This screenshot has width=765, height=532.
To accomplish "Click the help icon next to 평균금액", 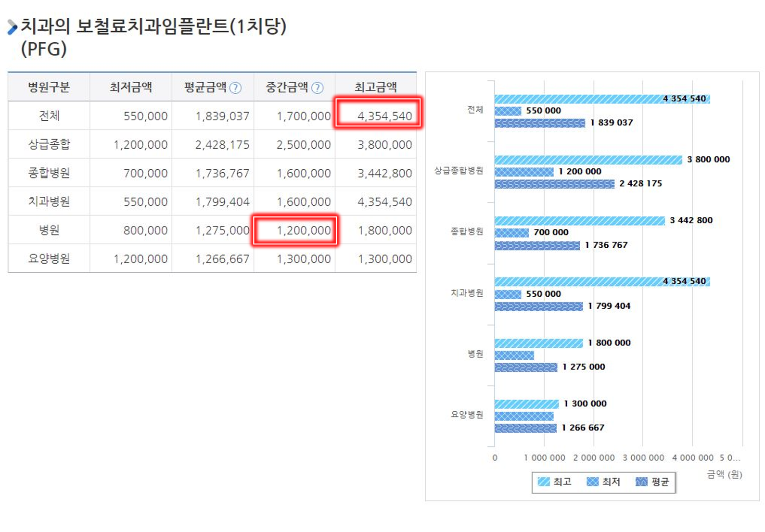I will pos(235,88).
